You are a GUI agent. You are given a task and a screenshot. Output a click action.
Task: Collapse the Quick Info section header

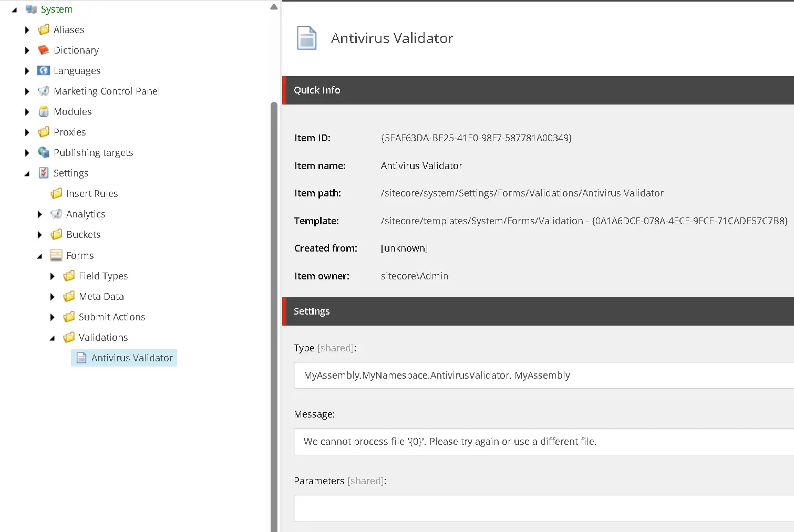coord(538,90)
